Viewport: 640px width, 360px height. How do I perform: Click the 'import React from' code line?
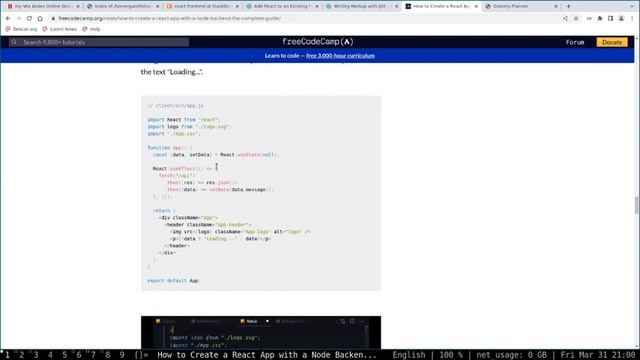pos(183,120)
